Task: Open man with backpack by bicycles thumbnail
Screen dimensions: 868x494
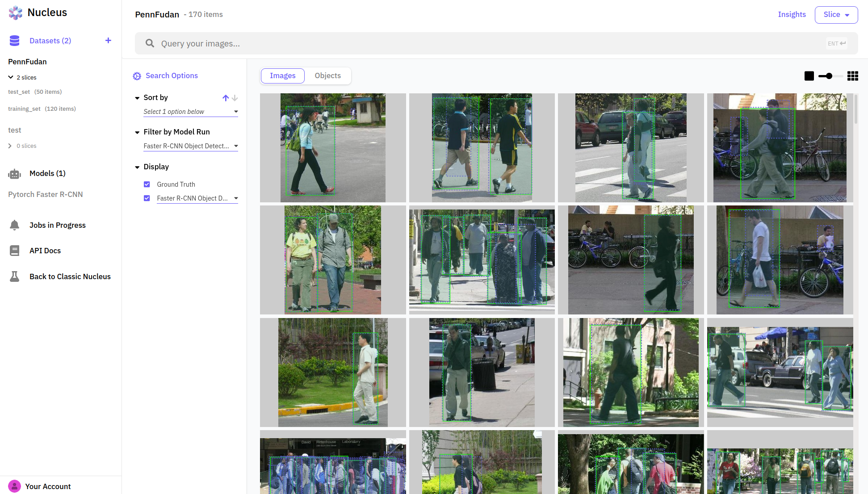Action: tap(780, 147)
